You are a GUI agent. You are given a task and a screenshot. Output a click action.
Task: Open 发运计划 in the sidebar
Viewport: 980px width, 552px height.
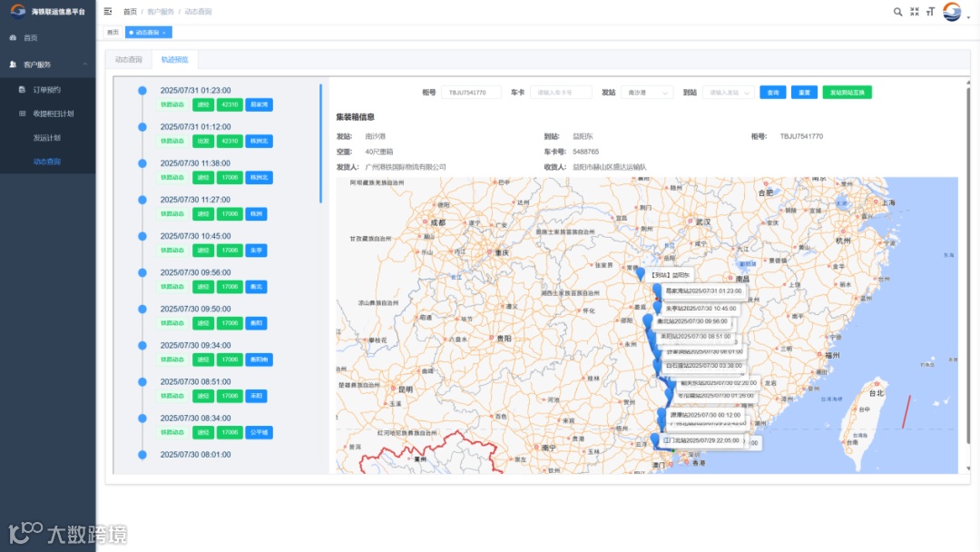(48, 137)
